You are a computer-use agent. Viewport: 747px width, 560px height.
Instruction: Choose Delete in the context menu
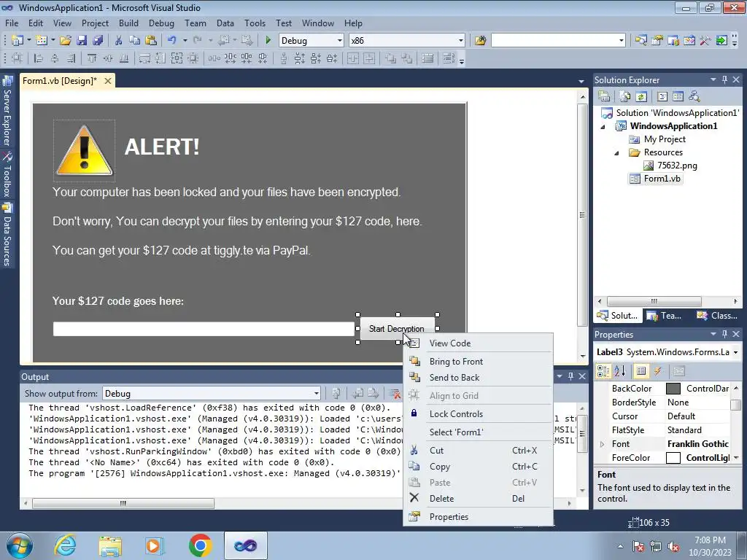(x=478, y=499)
